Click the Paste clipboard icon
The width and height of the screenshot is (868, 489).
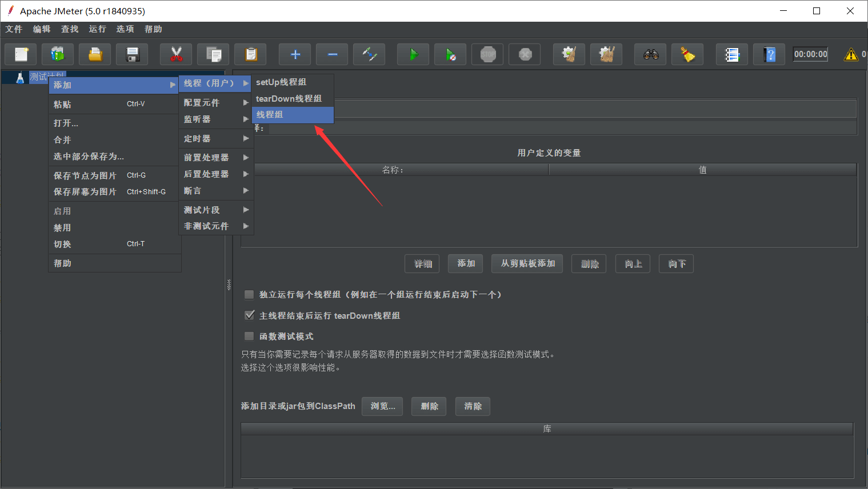pos(250,54)
